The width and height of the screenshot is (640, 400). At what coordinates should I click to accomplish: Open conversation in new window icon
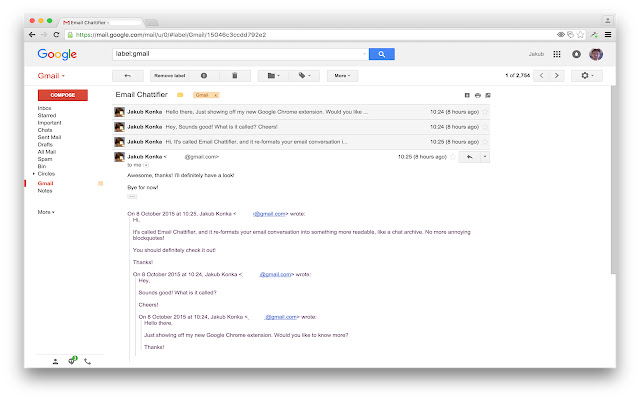pos(488,95)
